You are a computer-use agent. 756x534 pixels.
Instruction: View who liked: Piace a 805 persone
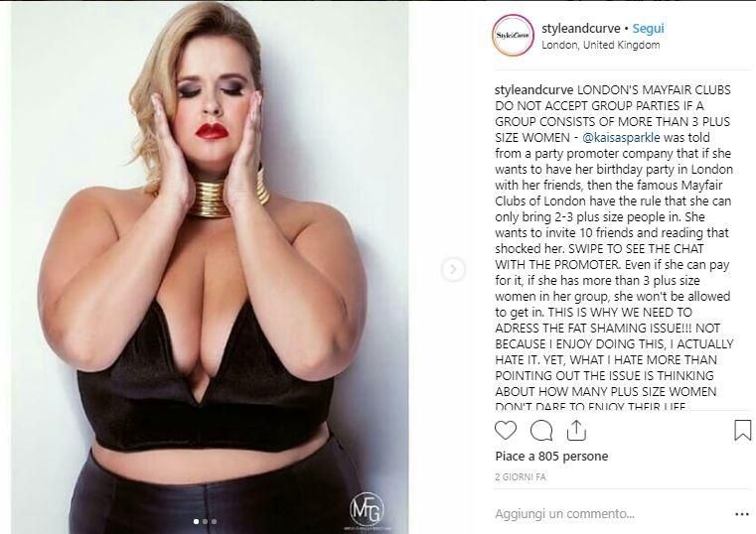(x=551, y=456)
